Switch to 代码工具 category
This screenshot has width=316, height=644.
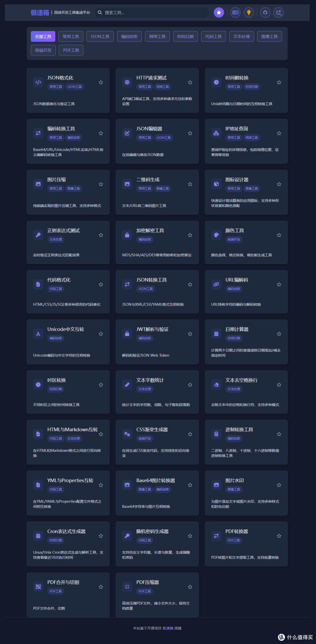tap(214, 37)
